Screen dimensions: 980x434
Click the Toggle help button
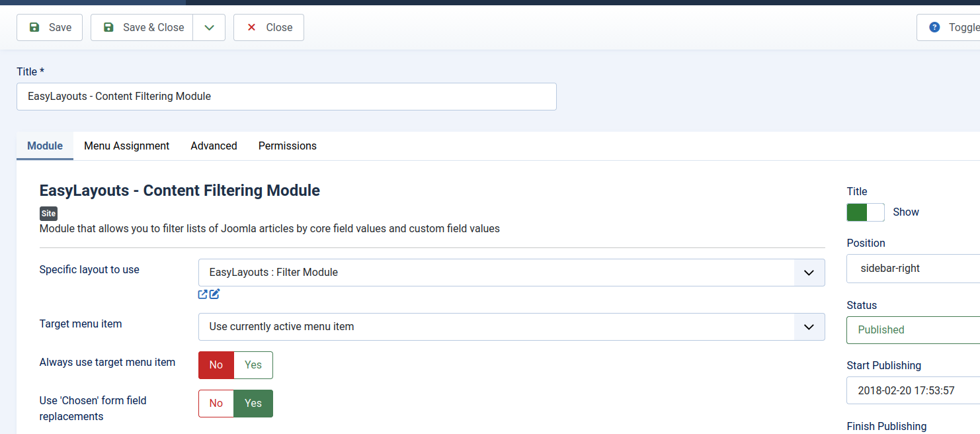948,28
